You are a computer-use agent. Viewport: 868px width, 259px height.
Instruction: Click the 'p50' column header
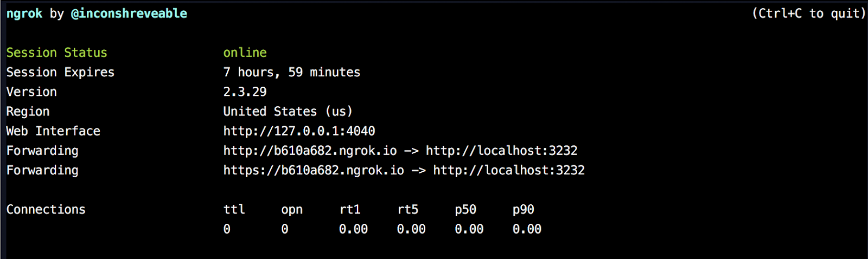pos(465,210)
